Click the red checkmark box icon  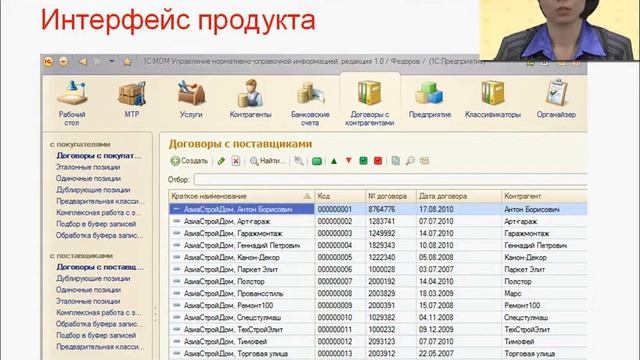(x=378, y=161)
